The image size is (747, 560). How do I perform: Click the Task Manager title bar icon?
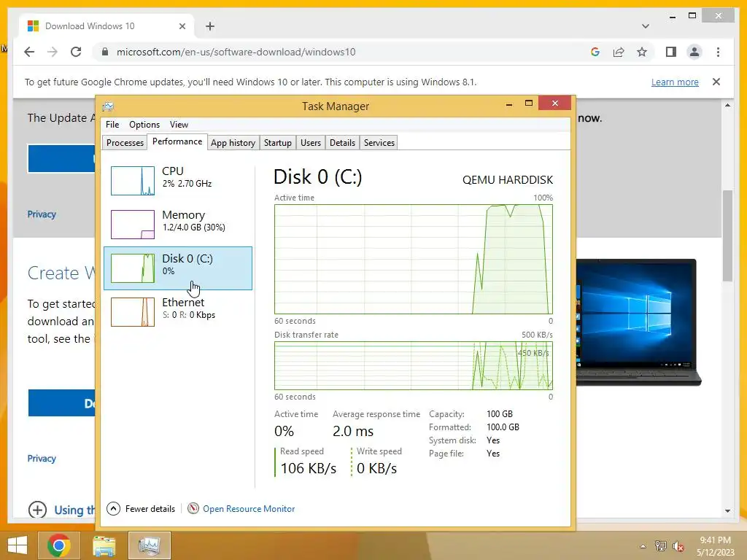(x=108, y=106)
